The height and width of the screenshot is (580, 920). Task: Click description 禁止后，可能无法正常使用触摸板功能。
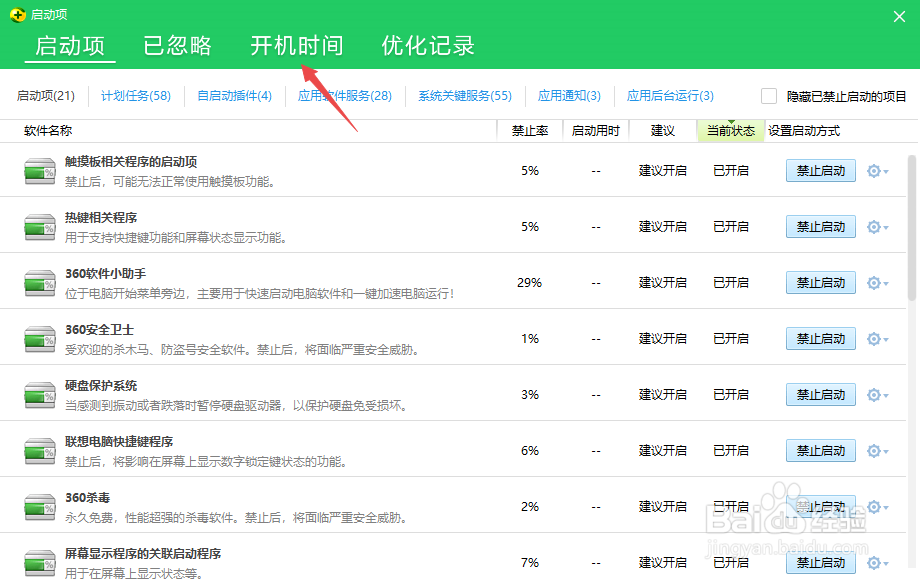(170, 182)
